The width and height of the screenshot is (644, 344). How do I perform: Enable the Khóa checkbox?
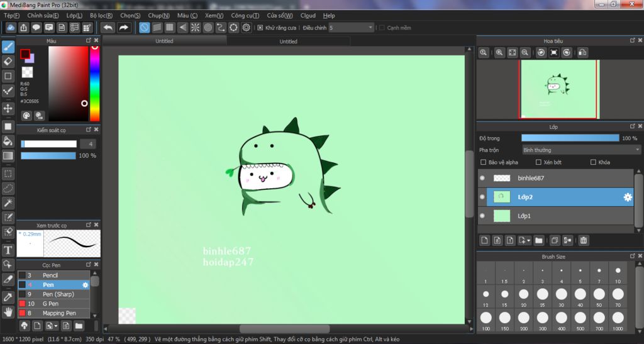pyautogui.click(x=593, y=162)
